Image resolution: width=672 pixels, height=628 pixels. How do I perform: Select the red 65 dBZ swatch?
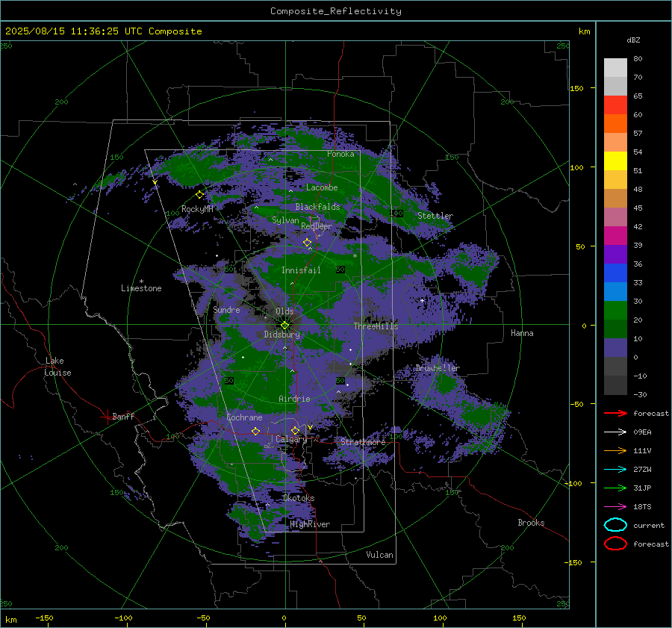[x=615, y=105]
